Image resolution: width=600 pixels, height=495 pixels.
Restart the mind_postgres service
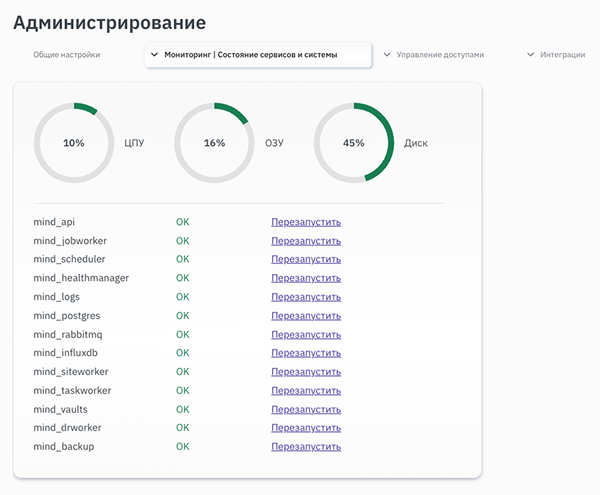306,316
